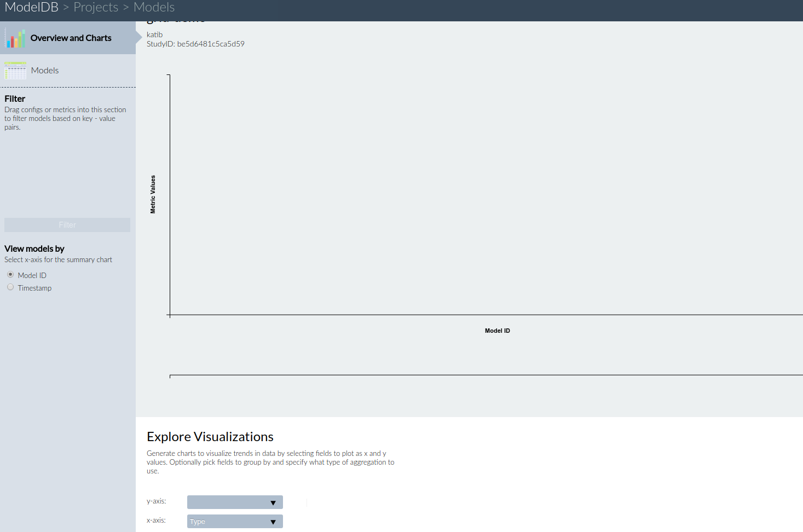Open the x-axis Type dropdown

point(234,521)
